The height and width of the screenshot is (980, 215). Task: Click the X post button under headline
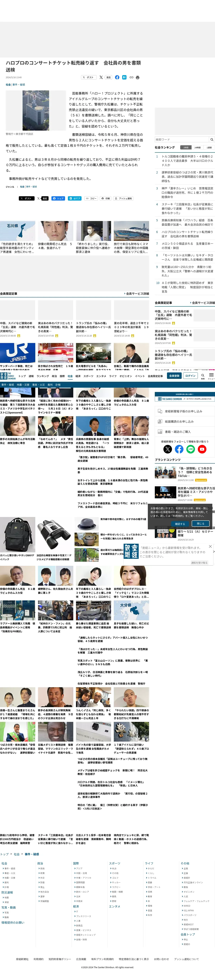[89, 77]
